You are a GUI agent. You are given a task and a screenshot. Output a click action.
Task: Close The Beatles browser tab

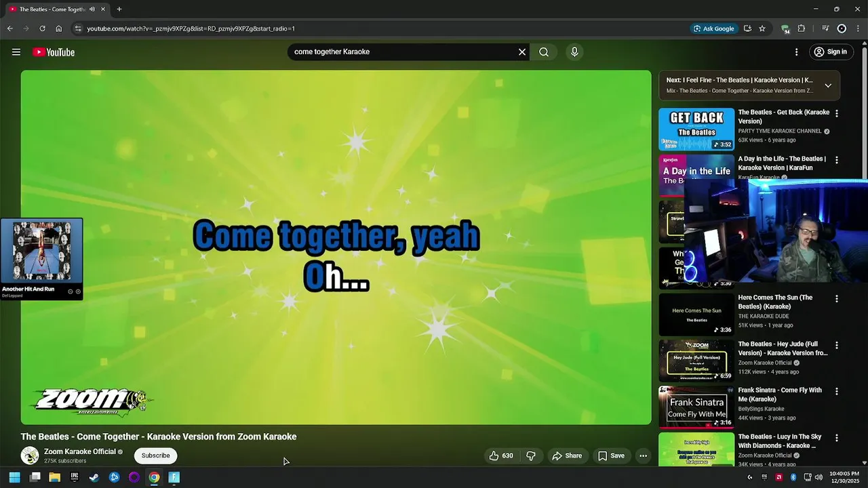pyautogui.click(x=103, y=9)
